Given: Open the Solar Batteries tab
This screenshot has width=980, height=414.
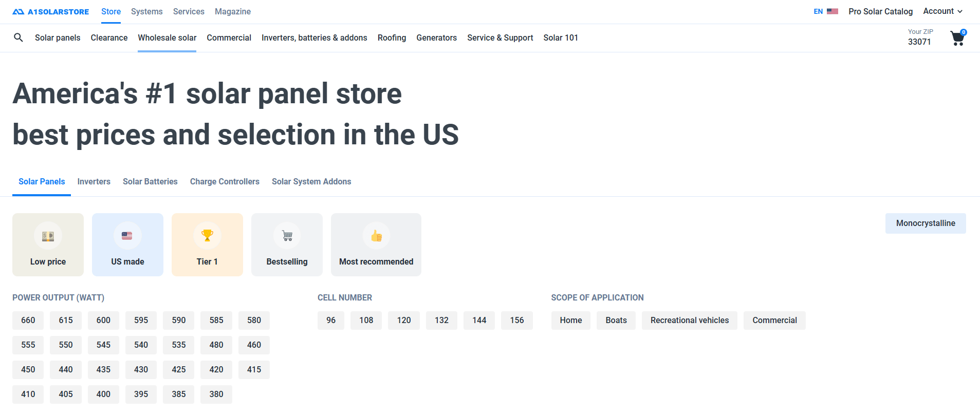Looking at the screenshot, I should click(x=150, y=182).
